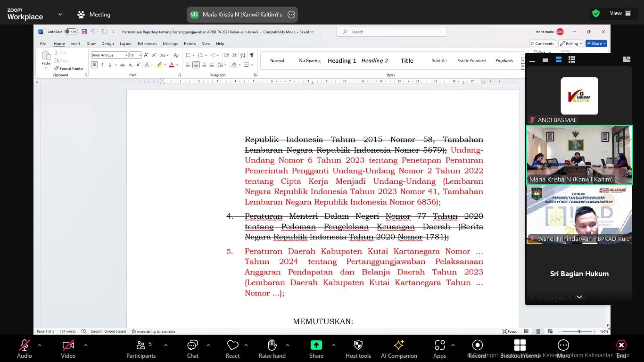Apply Subscript formatting

(131, 65)
